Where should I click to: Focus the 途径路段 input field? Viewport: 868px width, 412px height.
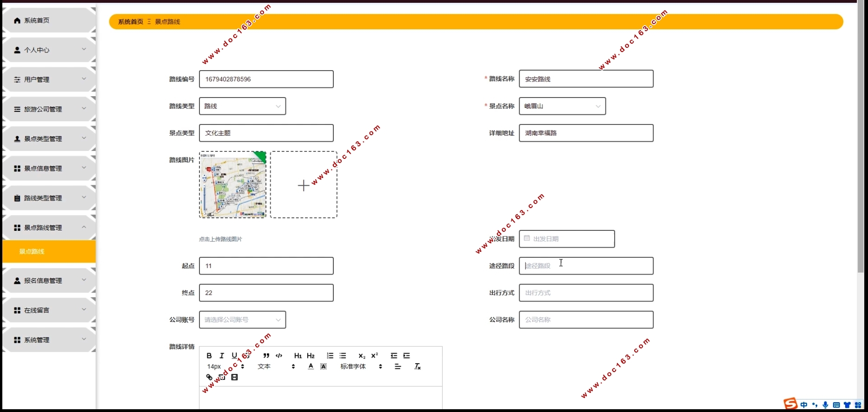pyautogui.click(x=586, y=266)
